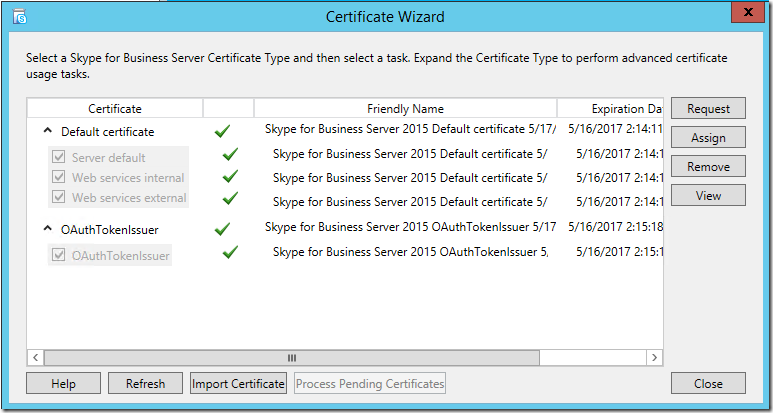Click Default certificate group's friendly name text
Image resolution: width=773 pixels, height=413 pixels.
[410, 130]
